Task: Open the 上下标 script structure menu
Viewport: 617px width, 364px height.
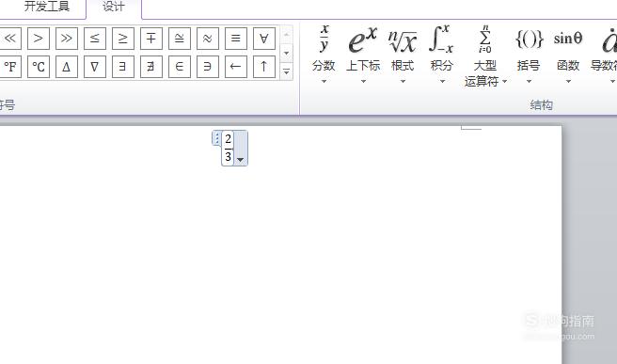Action: (x=363, y=55)
